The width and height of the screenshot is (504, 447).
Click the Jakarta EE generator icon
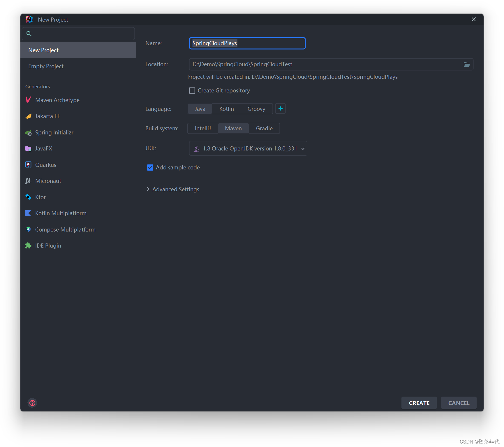tap(28, 116)
